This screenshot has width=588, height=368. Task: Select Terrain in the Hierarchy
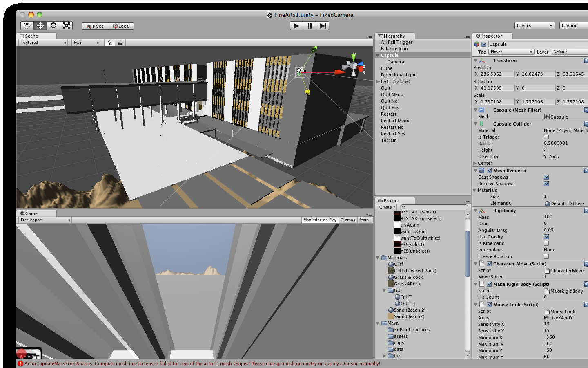pyautogui.click(x=389, y=140)
